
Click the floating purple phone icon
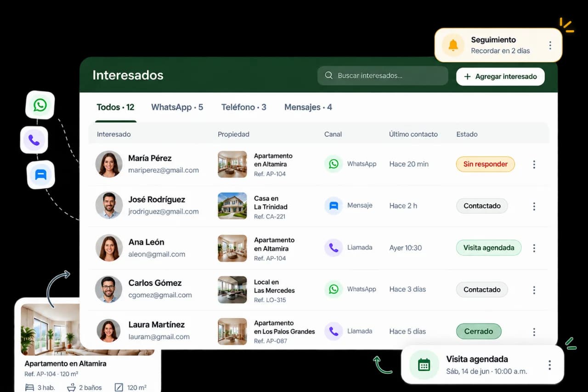[x=34, y=140]
